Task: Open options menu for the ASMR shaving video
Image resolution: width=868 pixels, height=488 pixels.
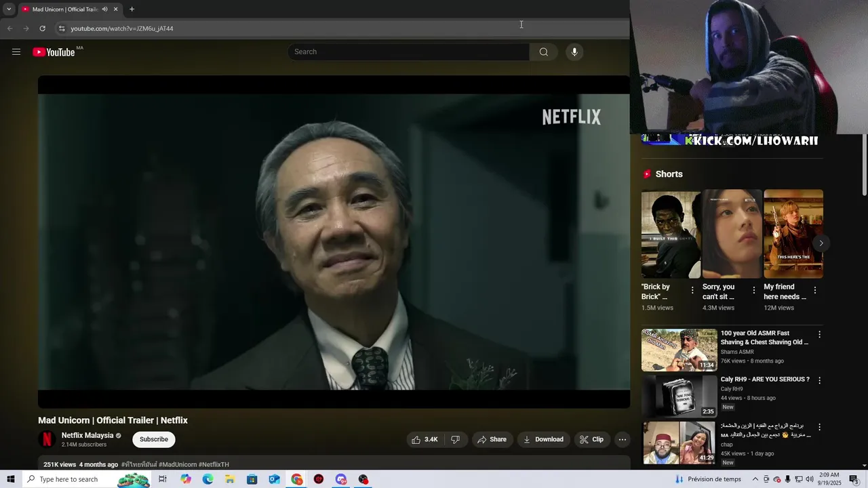Action: tap(819, 334)
